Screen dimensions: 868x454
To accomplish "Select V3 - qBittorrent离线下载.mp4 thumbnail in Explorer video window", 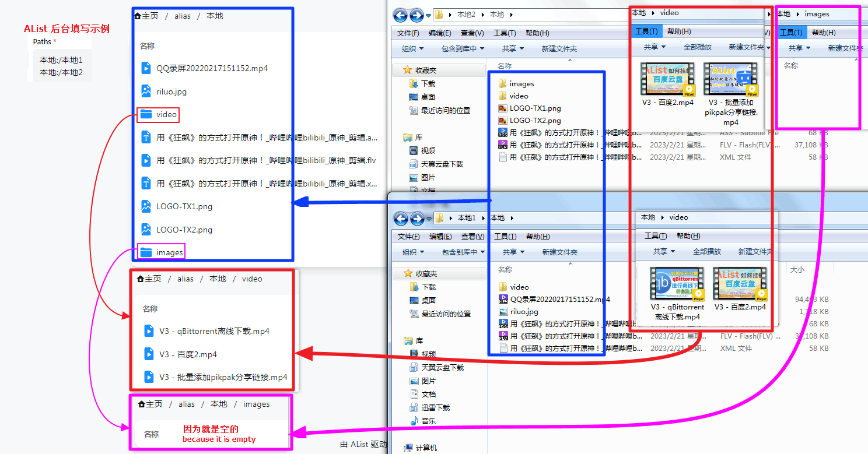I will (x=677, y=294).
